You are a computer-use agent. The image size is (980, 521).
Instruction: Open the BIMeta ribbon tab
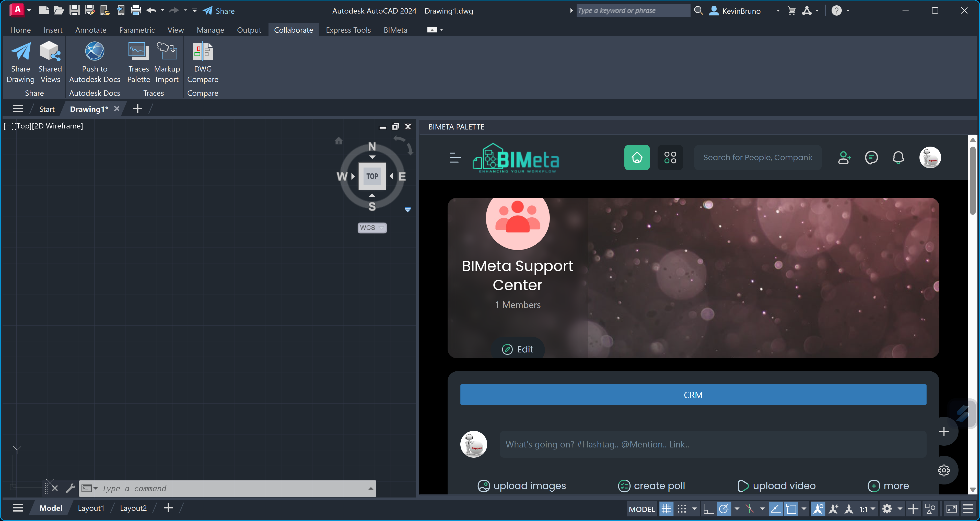pos(395,30)
